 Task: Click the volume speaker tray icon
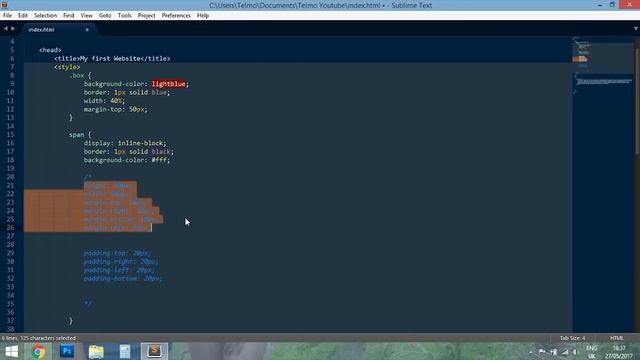tap(576, 352)
